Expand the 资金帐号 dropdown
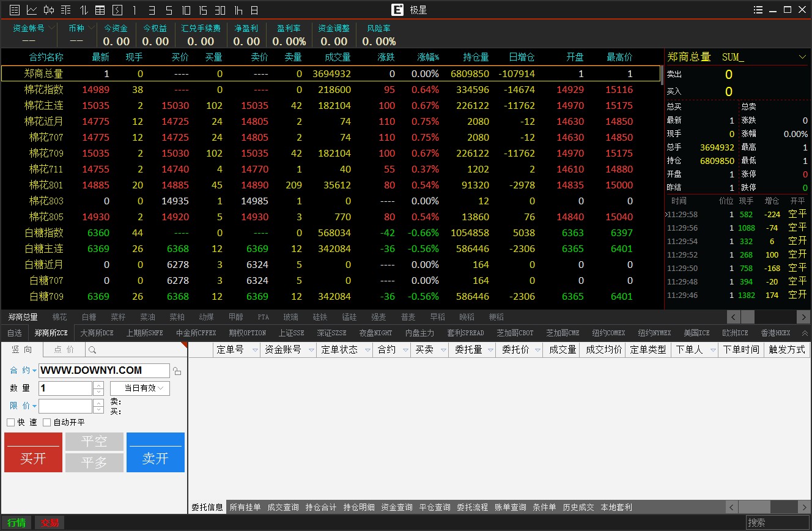This screenshot has height=531, width=812. (x=51, y=28)
